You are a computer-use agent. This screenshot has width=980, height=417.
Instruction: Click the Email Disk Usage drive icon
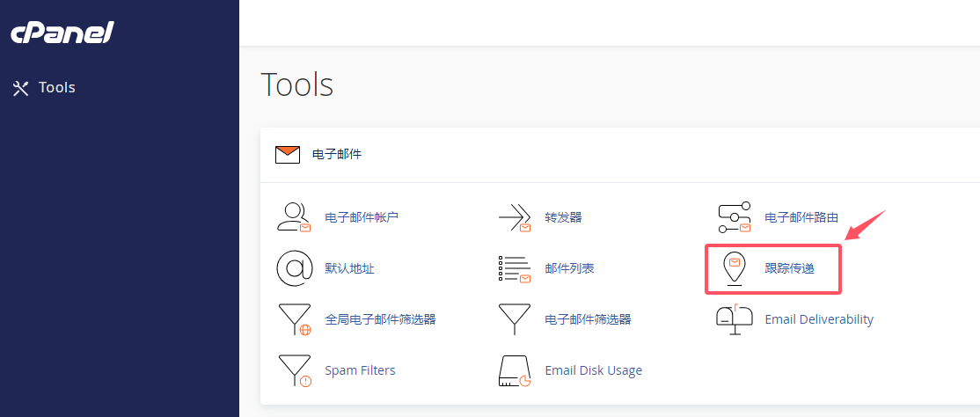tap(515, 371)
